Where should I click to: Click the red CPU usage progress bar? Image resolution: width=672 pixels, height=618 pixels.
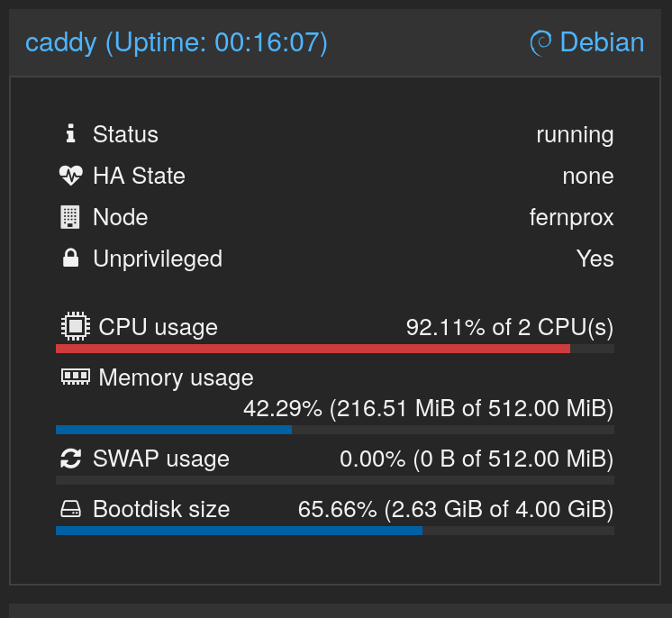click(x=313, y=348)
